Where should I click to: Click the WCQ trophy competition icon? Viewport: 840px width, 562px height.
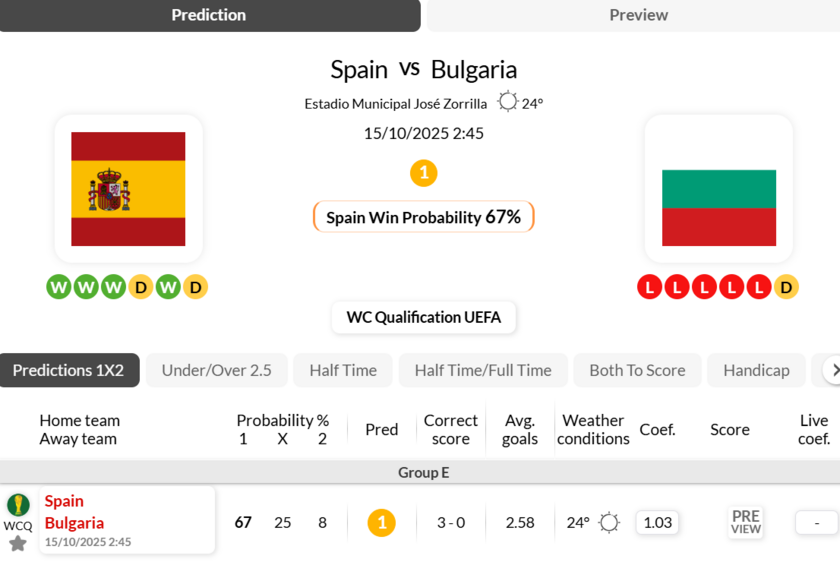(x=18, y=505)
